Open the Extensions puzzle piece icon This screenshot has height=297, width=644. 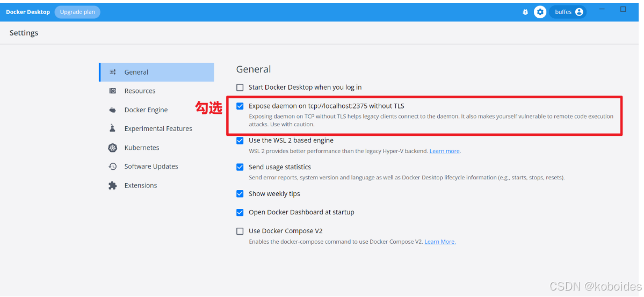pyautogui.click(x=113, y=185)
